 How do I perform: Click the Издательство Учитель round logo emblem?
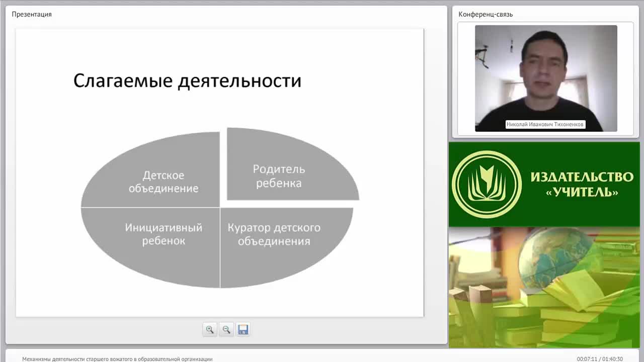tap(487, 184)
